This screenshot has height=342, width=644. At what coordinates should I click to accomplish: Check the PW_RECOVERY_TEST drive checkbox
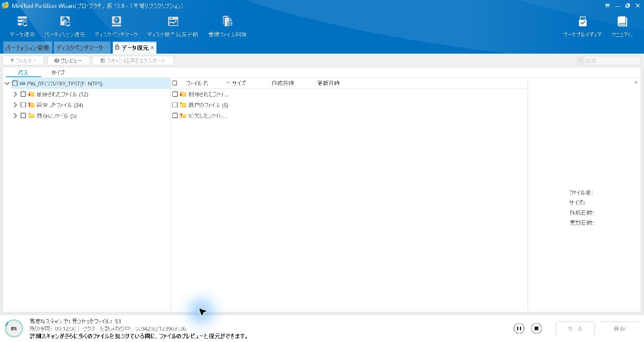[15, 83]
